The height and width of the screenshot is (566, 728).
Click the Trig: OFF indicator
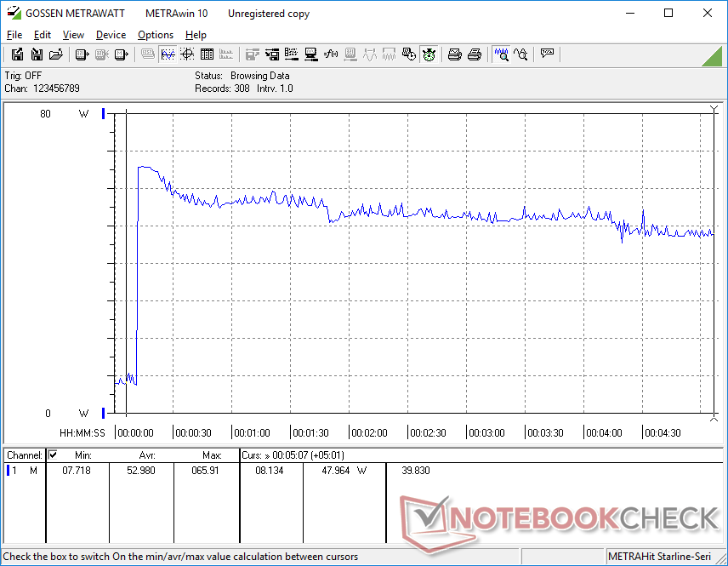pos(23,75)
